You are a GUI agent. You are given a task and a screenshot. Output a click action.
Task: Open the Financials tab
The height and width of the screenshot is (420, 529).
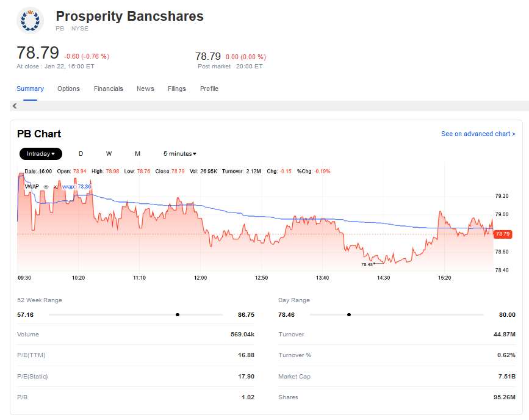click(108, 89)
